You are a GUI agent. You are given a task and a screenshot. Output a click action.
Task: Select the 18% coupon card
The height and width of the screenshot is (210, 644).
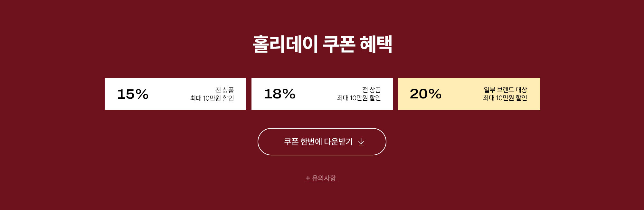322,94
